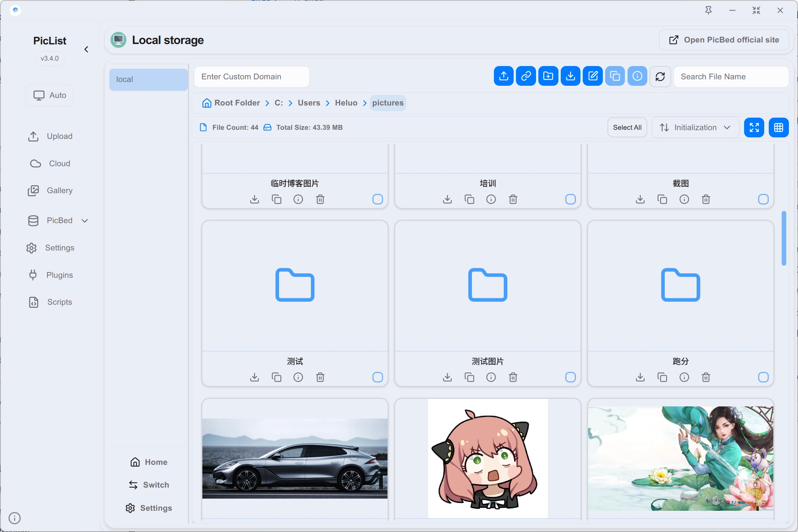Click the upload files toolbar icon
This screenshot has height=532, width=798.
(x=503, y=76)
